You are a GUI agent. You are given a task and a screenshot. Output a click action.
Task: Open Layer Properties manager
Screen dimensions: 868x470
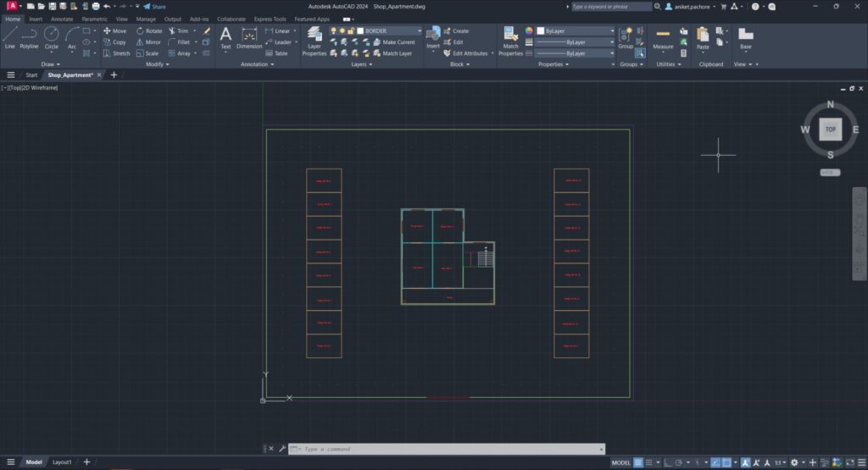point(314,41)
